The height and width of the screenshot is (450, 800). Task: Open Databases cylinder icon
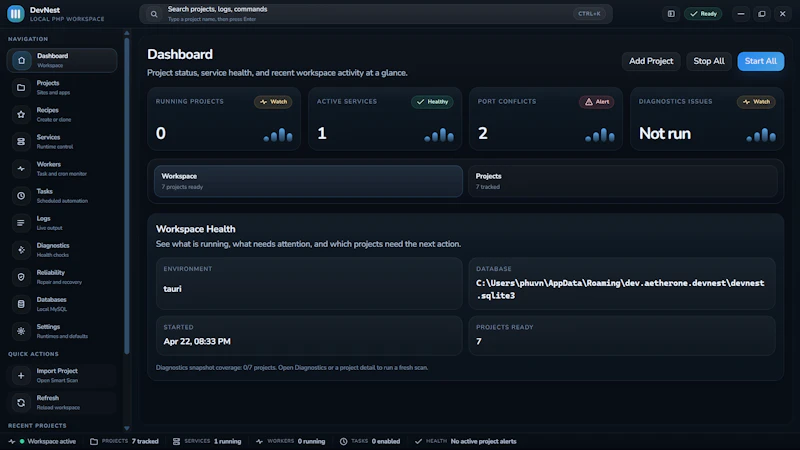click(x=21, y=304)
